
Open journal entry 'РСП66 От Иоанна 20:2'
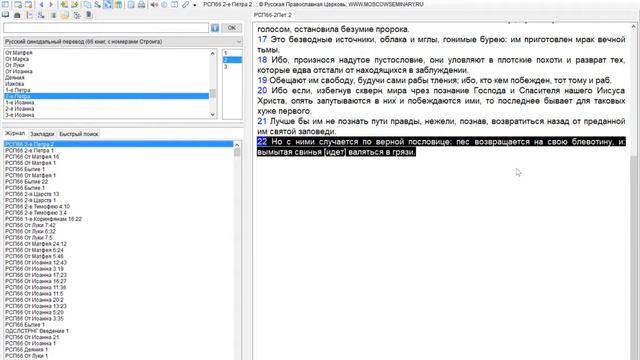34,300
